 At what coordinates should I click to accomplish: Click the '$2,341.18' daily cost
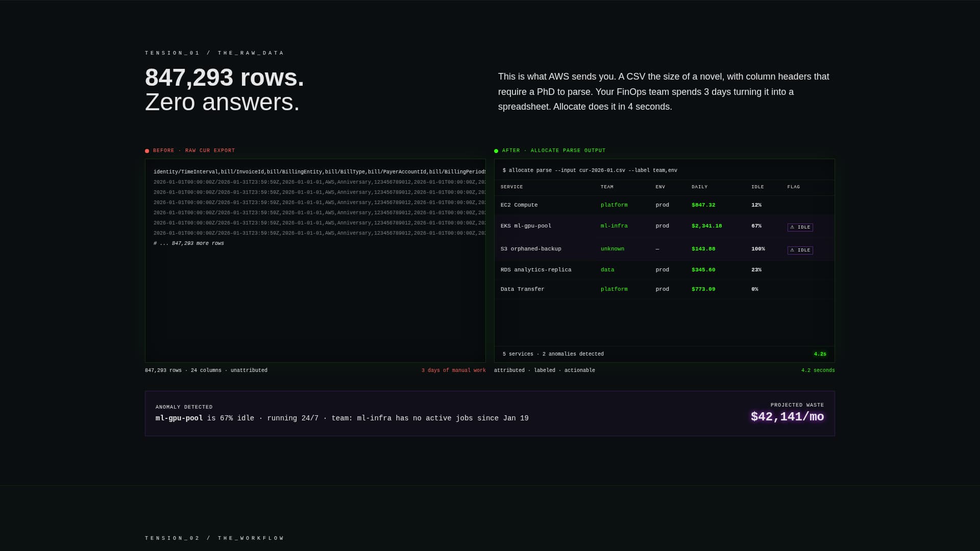[x=707, y=226]
